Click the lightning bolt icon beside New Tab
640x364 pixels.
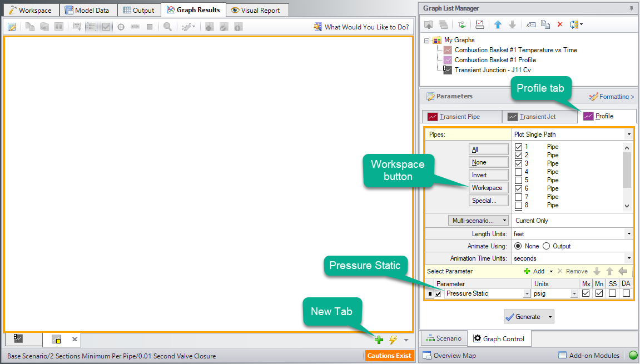(x=393, y=340)
